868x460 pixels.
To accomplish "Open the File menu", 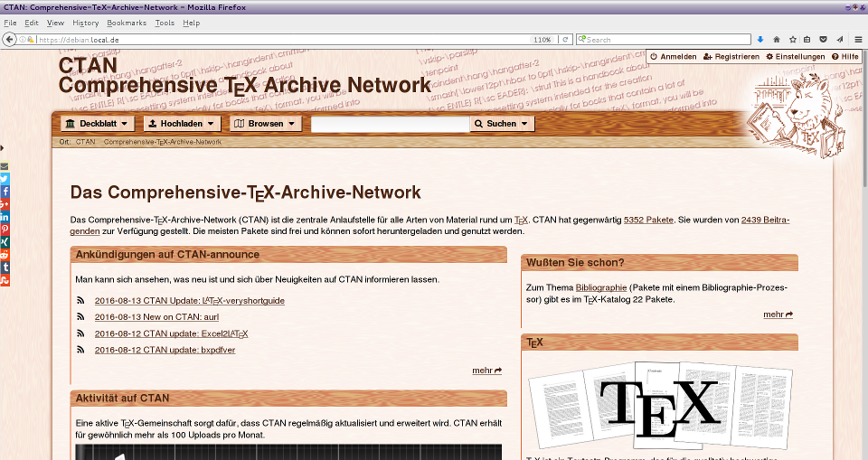I will (x=10, y=23).
